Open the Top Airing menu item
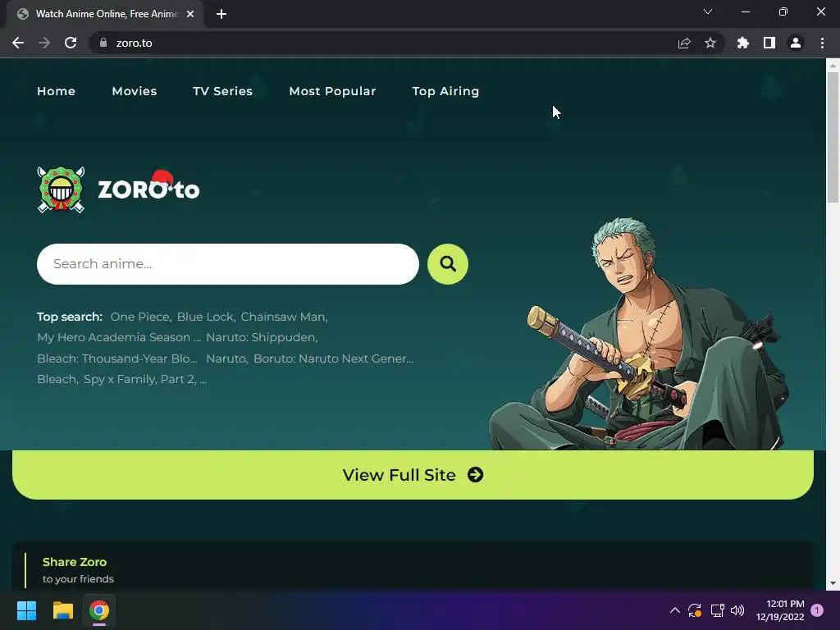This screenshot has height=630, width=840. [x=445, y=91]
